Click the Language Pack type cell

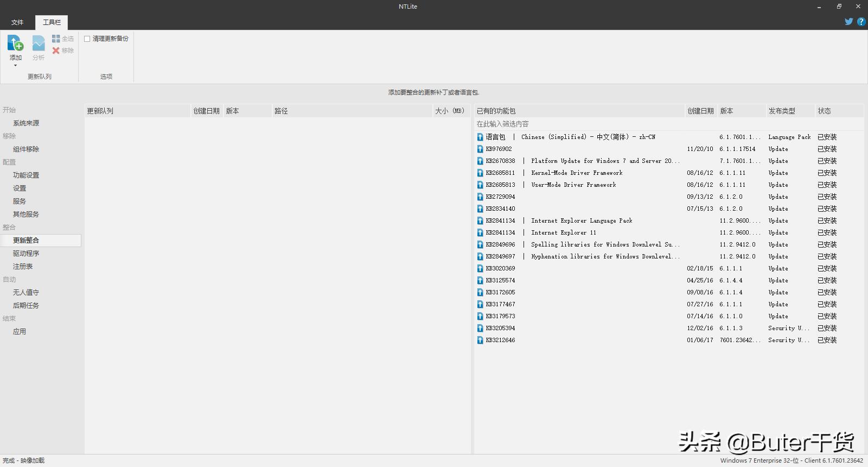[789, 137]
